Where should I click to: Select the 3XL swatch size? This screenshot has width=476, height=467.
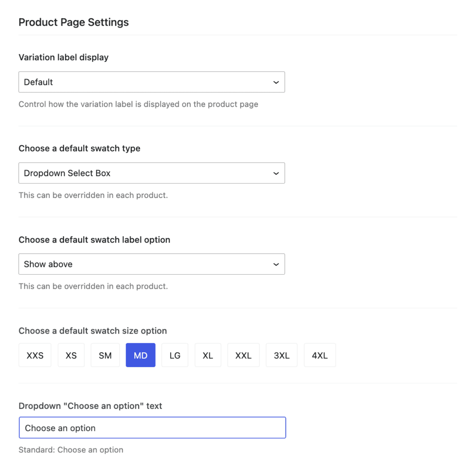click(281, 355)
